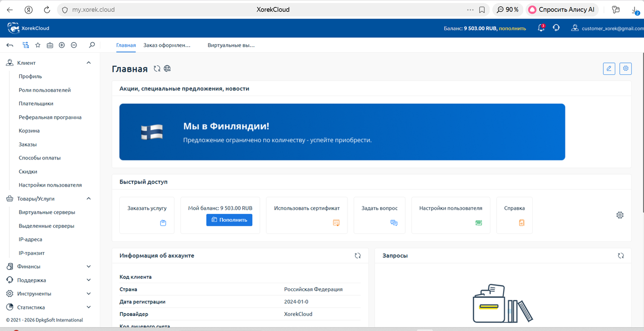Screen dimensions: 644x331
Task: Open IP-транзит menu item
Action: click(x=32, y=253)
